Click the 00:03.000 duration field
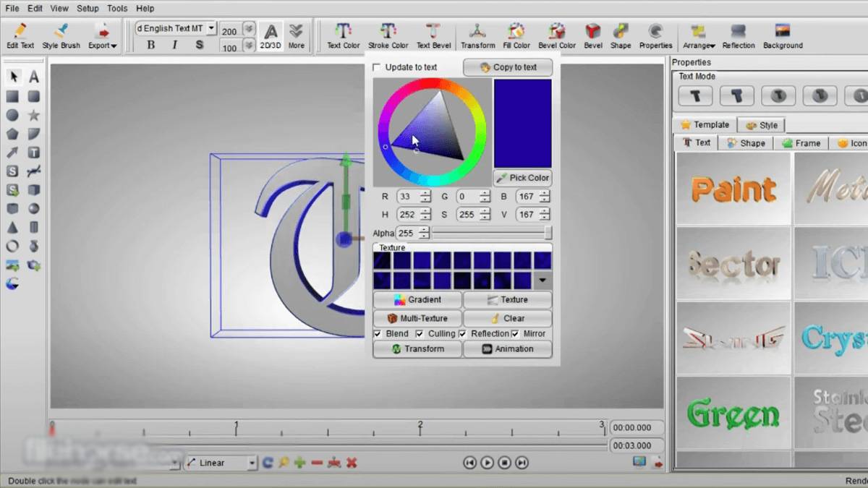The height and width of the screenshot is (488, 868). [636, 445]
